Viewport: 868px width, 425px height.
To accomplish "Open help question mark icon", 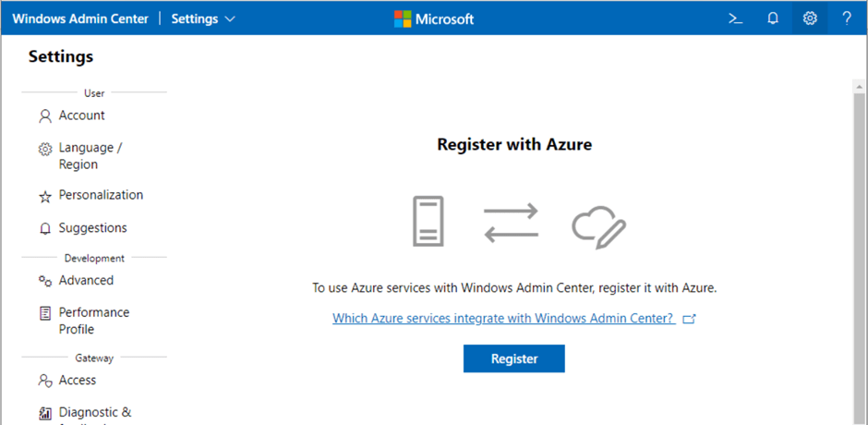I will (x=847, y=18).
